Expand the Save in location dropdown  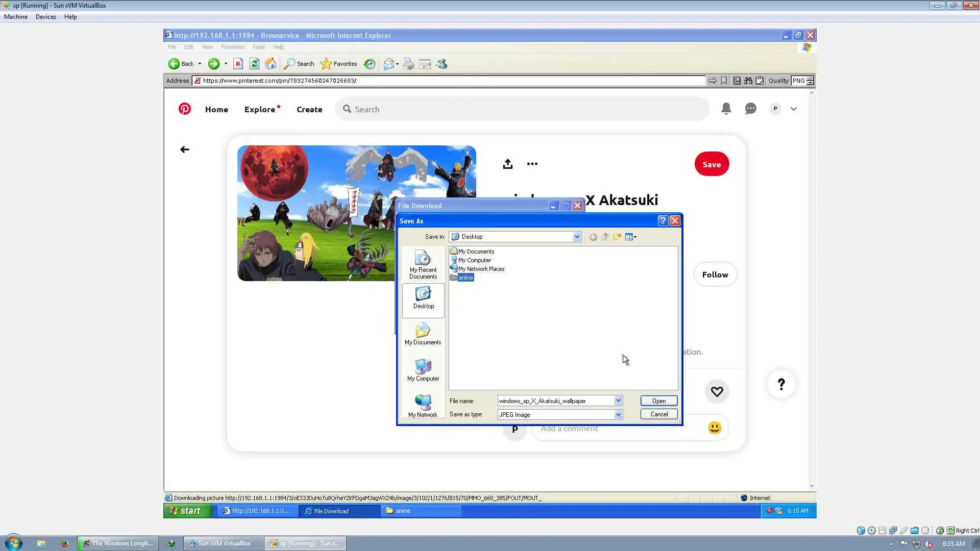576,237
